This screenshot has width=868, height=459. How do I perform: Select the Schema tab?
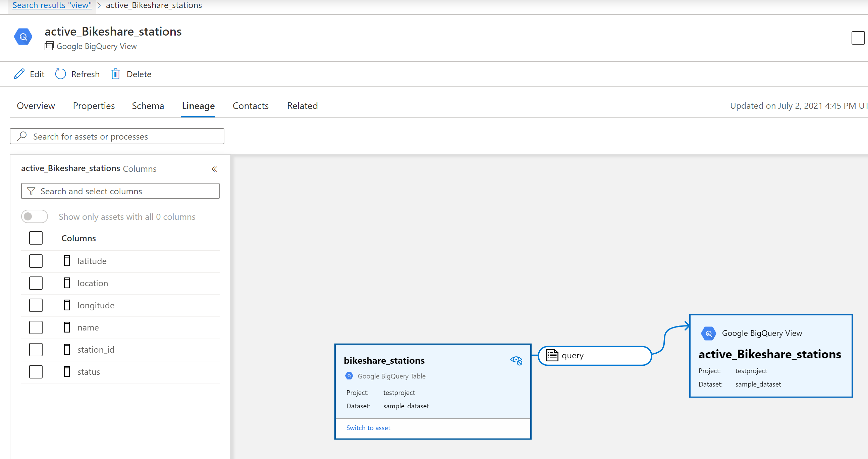coord(148,106)
